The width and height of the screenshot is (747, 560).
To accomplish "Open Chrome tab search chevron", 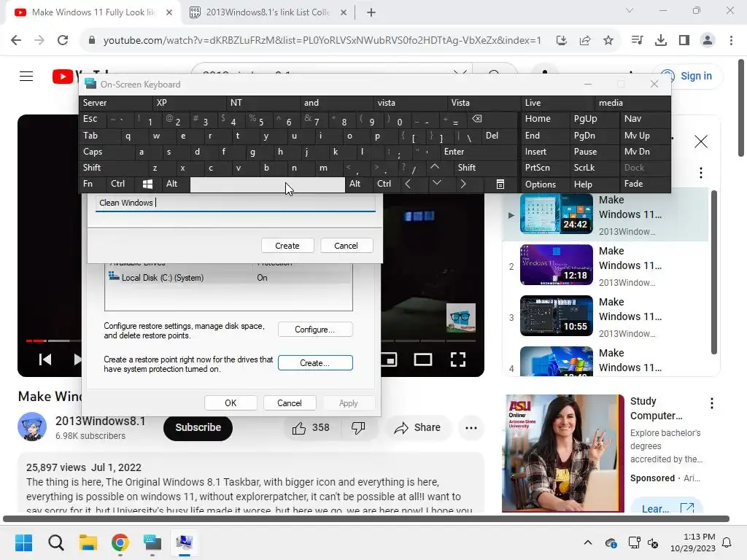I will 630,10.
